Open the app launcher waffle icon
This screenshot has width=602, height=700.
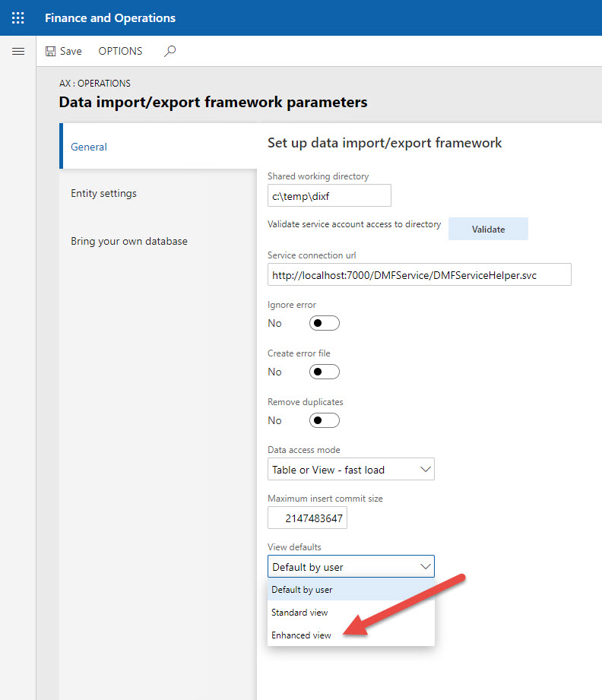coord(18,17)
